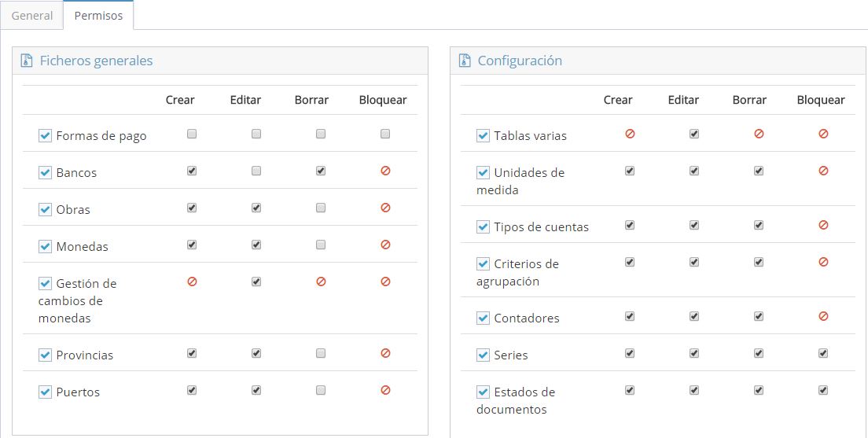
Task: Click blocked Bloquear icon for Tipos de cuentas
Action: tap(823, 225)
